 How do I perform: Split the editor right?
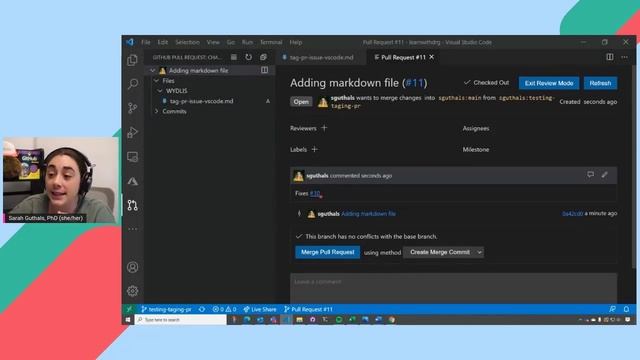(609, 57)
